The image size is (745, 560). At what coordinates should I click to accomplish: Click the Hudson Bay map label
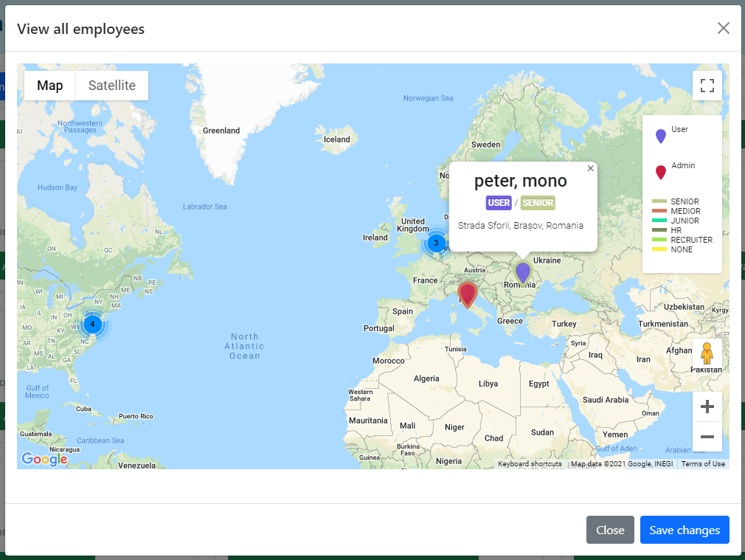click(58, 188)
